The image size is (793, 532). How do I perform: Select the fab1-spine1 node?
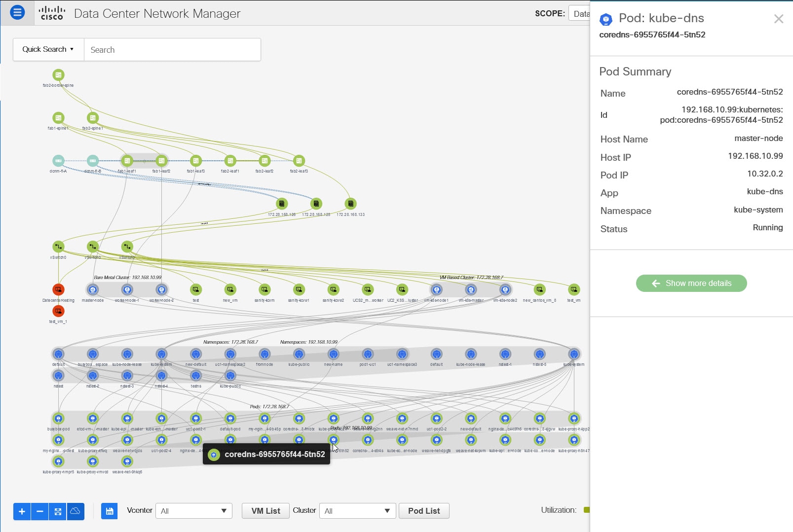58,118
